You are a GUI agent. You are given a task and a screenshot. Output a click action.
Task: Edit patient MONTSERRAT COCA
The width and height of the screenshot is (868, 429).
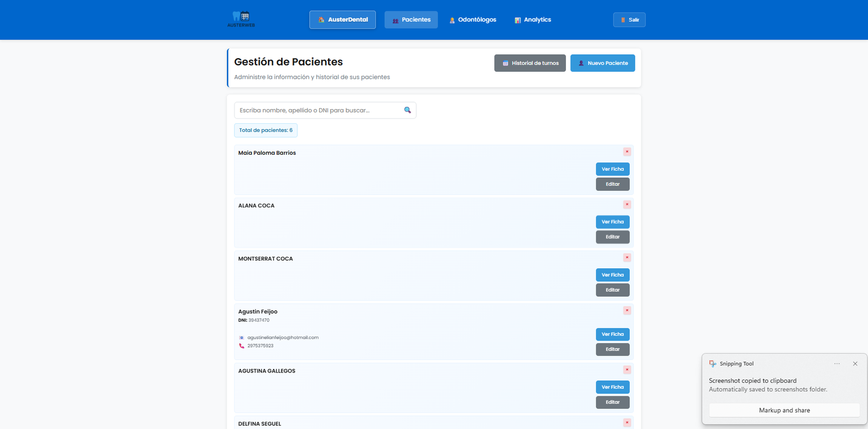tap(612, 290)
